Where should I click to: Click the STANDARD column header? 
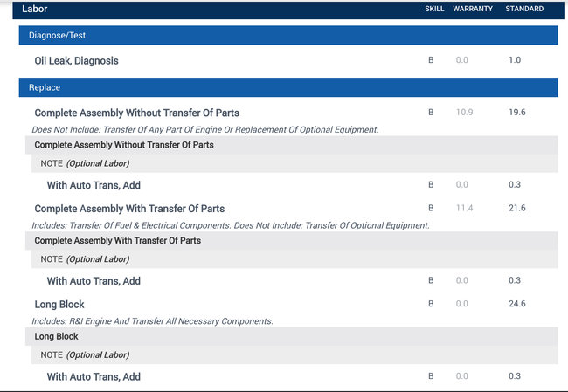point(524,9)
